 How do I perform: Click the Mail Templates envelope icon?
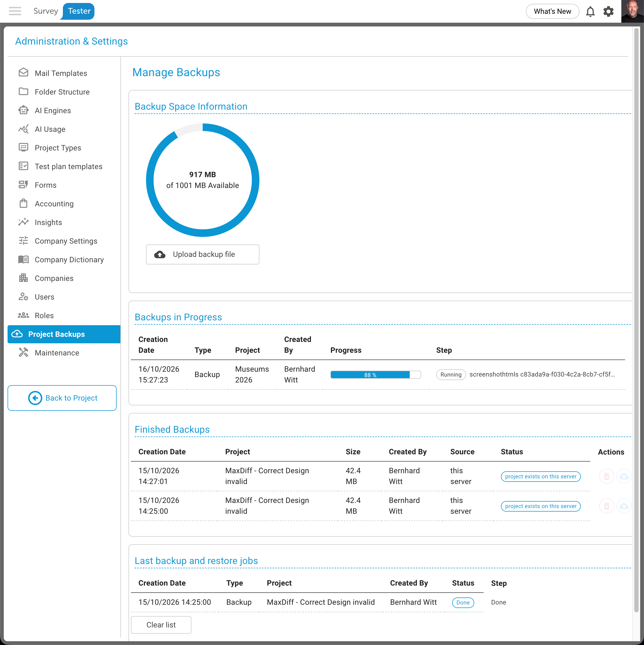pos(23,72)
